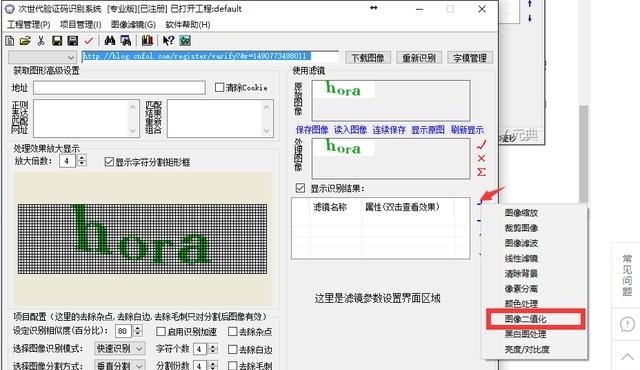Image resolution: width=640 pixels, height=370 pixels.
Task: Open the 垂直分割 segmentation dropdown
Action: pyautogui.click(x=119, y=366)
